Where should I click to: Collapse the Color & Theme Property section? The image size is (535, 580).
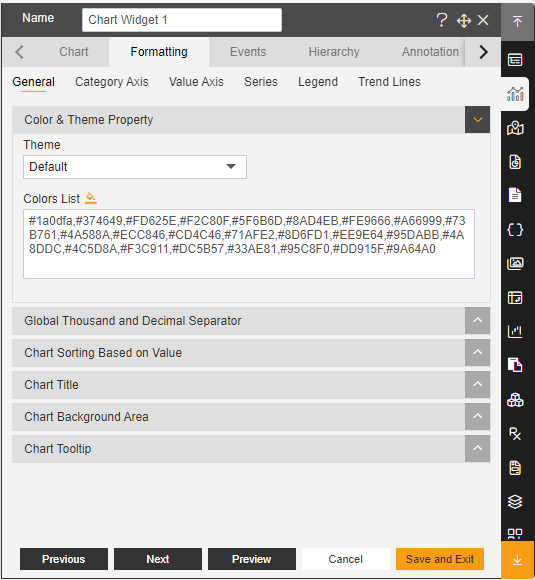click(x=477, y=120)
